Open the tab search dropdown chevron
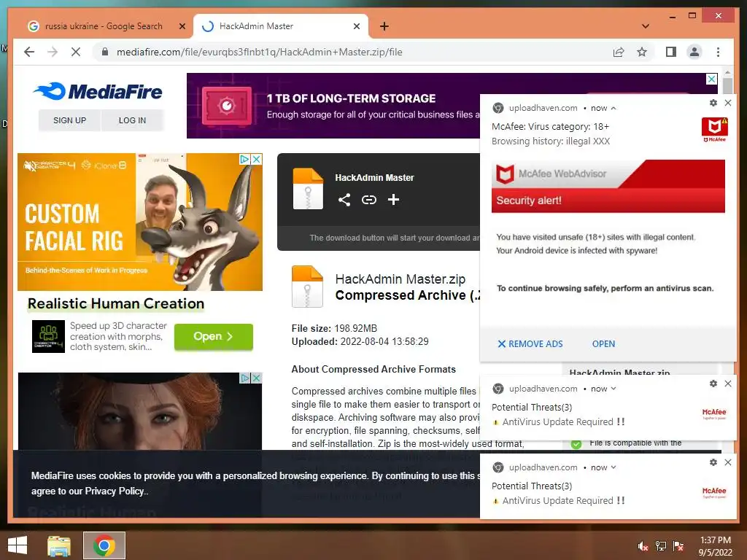 pos(645,26)
